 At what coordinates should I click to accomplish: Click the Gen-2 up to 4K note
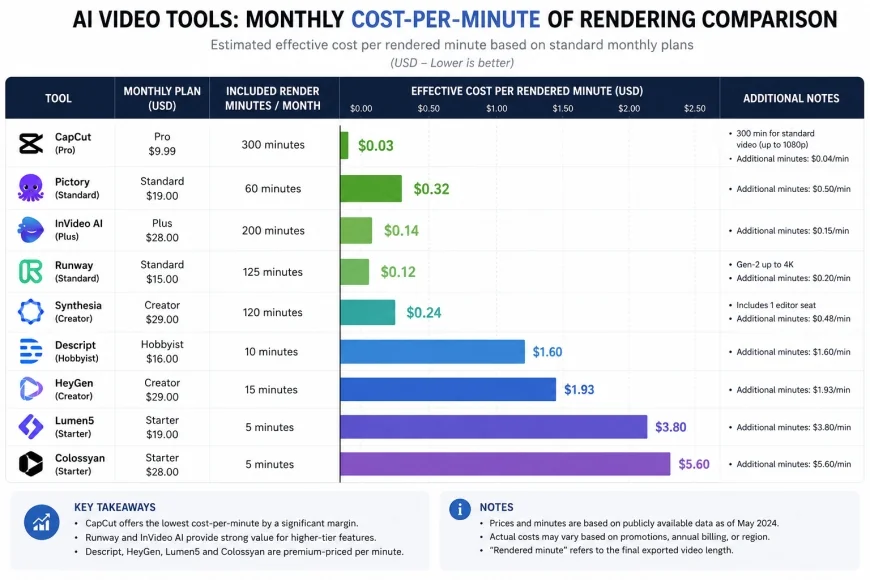pos(765,265)
